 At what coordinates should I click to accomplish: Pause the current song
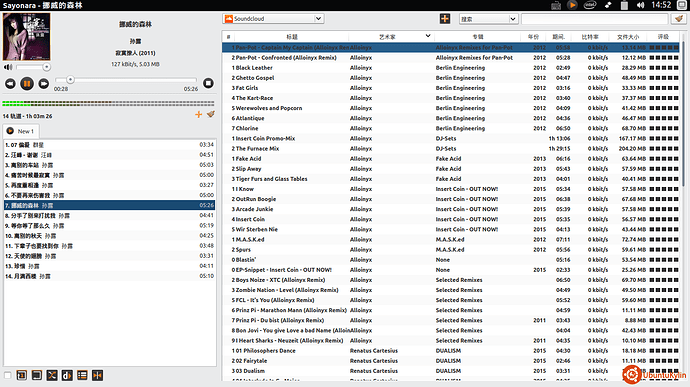click(x=27, y=83)
